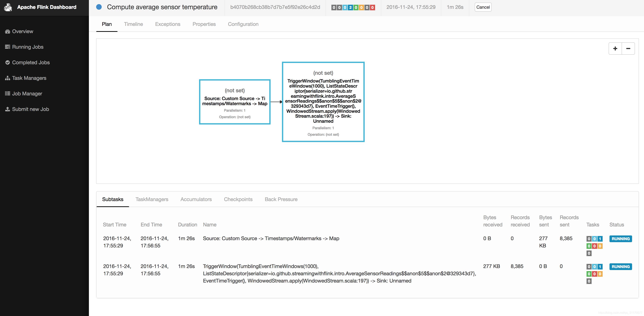This screenshot has height=316, width=644.
Task: Switch to the Exceptions tab
Action: click(x=167, y=24)
